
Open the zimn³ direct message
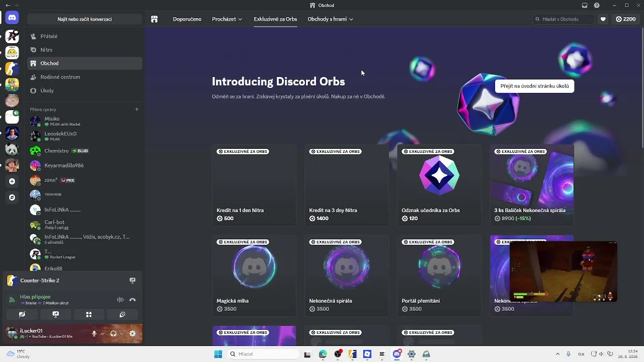tap(85, 180)
